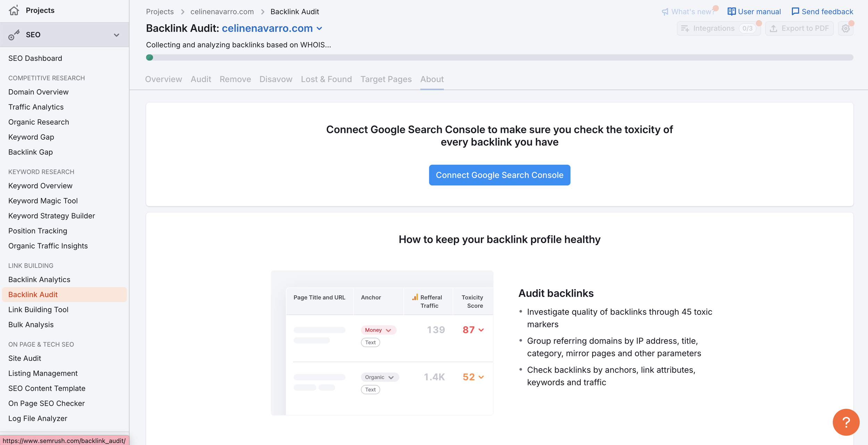Open What's new via megaphone icon
Screen dimensions: 868x445
click(665, 11)
